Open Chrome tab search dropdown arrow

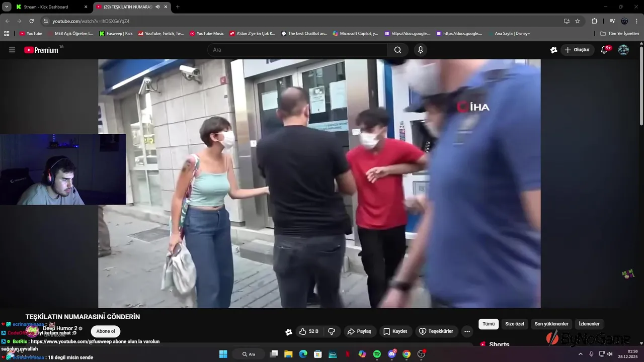(7, 7)
